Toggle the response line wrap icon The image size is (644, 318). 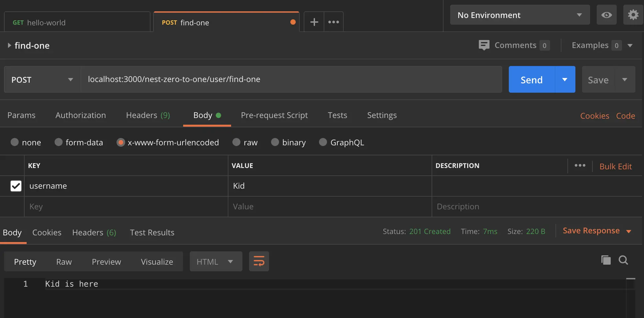coord(259,261)
